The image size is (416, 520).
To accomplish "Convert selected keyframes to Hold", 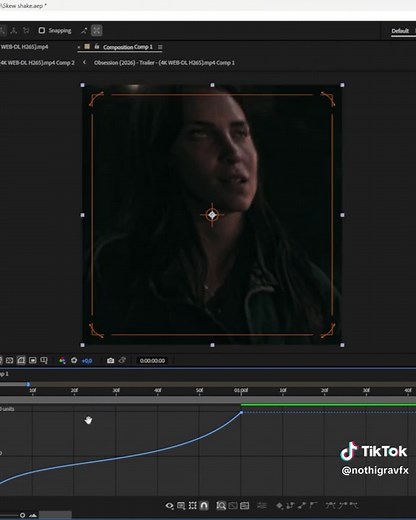I will pos(290,506).
